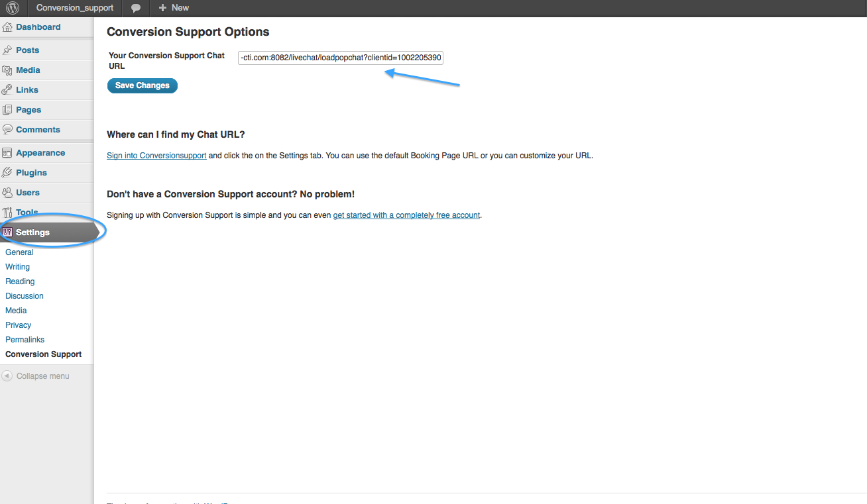Click the Posts pushpin icon

click(7, 50)
